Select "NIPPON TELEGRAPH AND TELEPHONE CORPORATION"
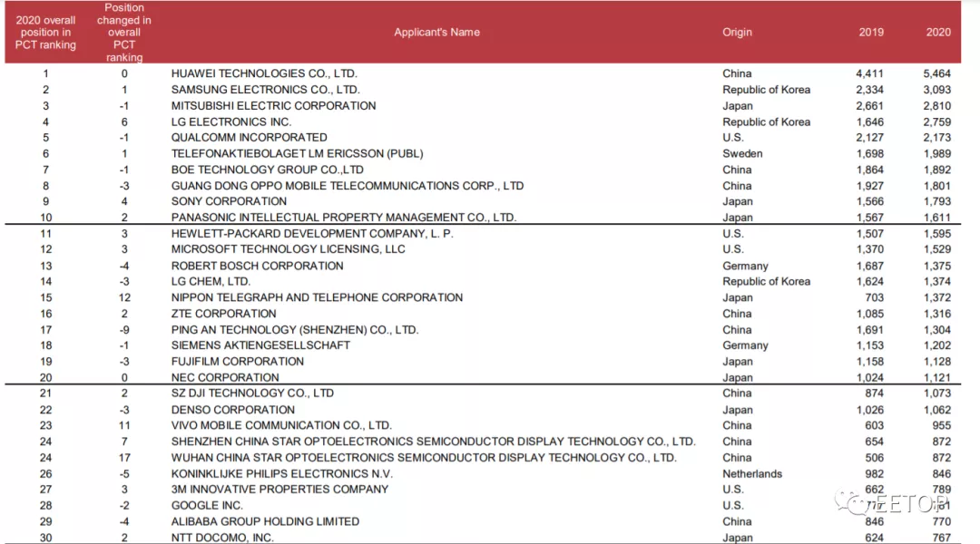This screenshot has height=544, width=980. [317, 298]
